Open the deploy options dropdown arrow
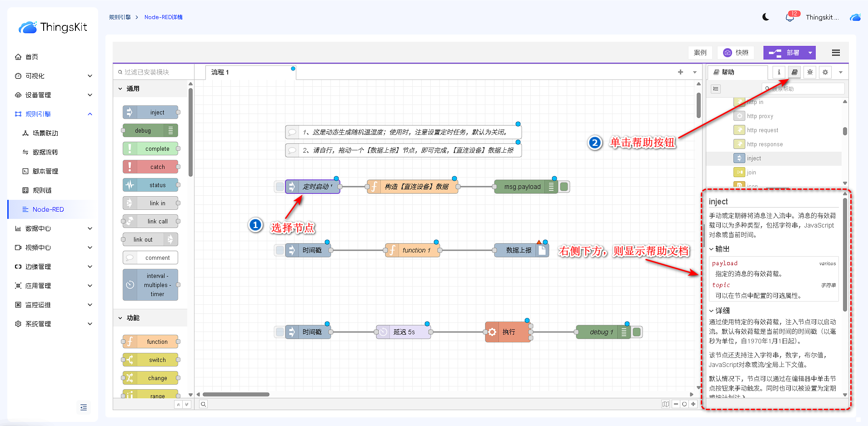This screenshot has height=426, width=868. (x=810, y=53)
